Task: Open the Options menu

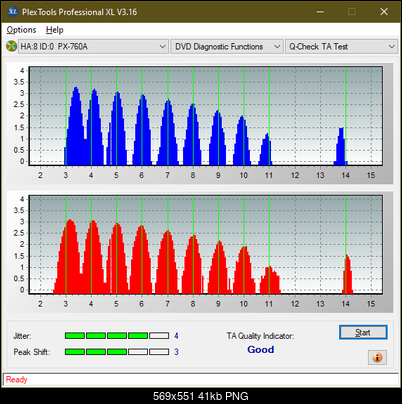Action: (21, 30)
